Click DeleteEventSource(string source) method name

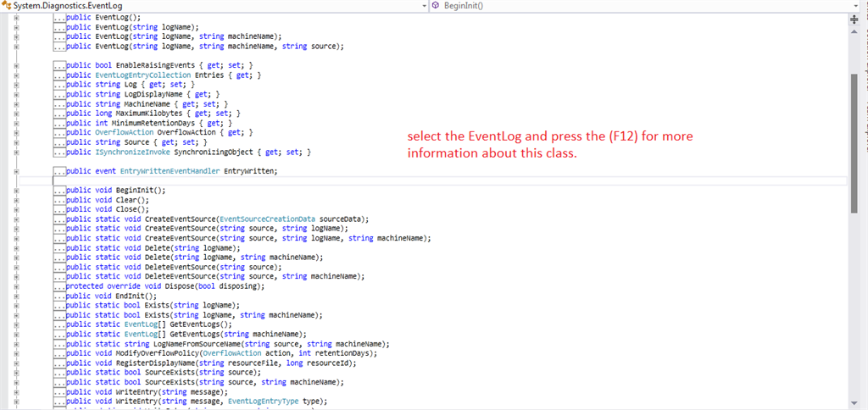coord(180,267)
